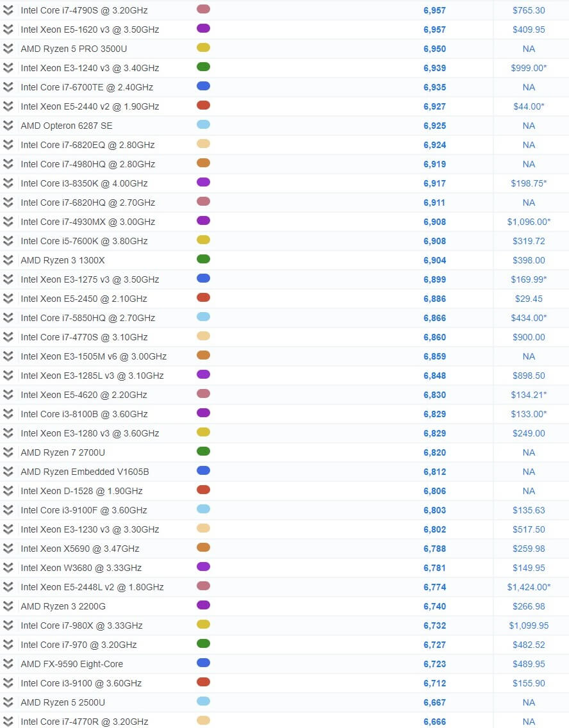Open the Intel Xeon E5-1620 v3 link

click(90, 29)
